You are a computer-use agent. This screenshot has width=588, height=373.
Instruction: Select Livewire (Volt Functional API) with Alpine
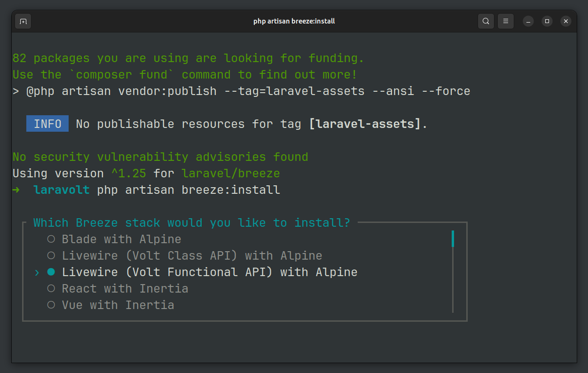(209, 272)
